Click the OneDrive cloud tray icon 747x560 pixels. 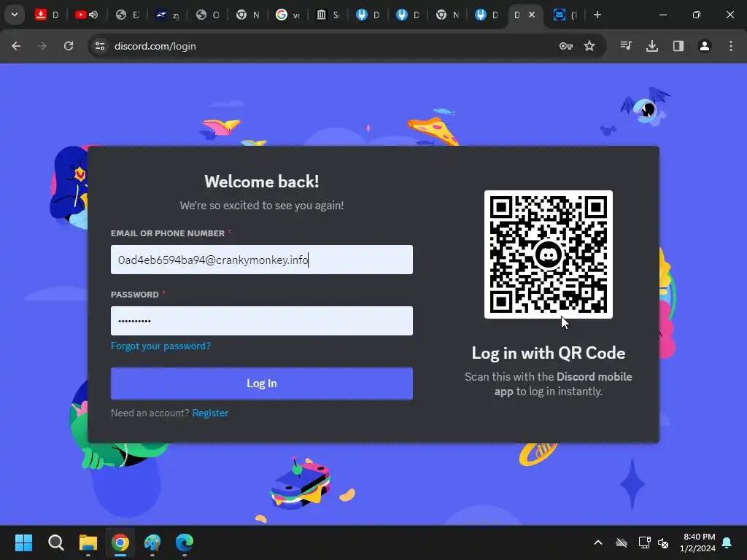click(622, 542)
